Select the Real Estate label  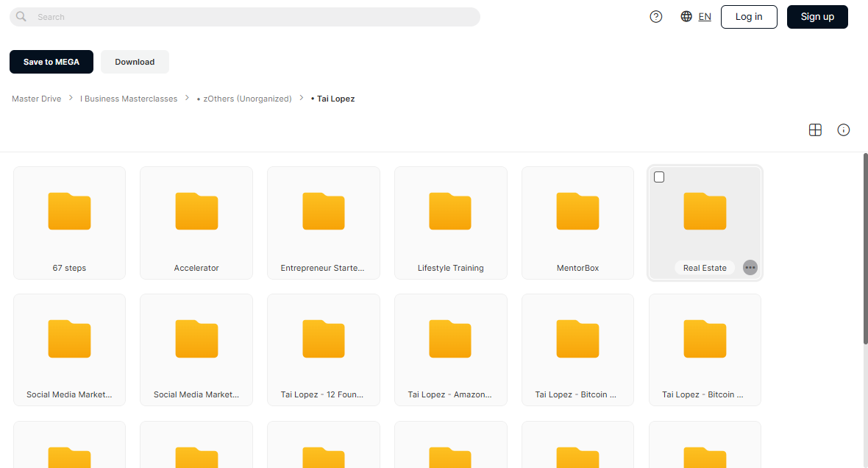[x=705, y=268]
